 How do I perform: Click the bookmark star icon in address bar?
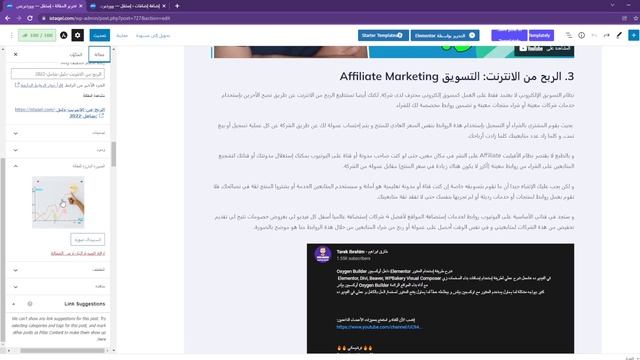tap(636, 18)
